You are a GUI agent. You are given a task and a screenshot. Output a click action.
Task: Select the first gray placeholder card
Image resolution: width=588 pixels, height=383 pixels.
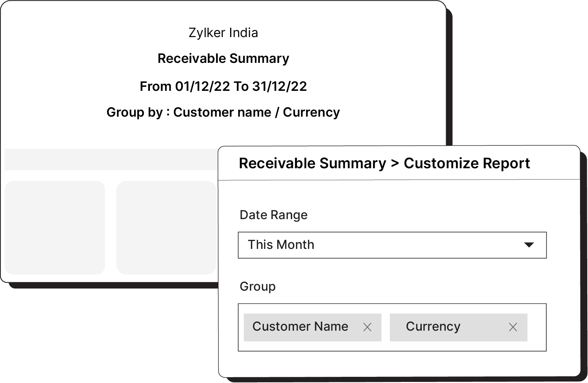coord(55,227)
